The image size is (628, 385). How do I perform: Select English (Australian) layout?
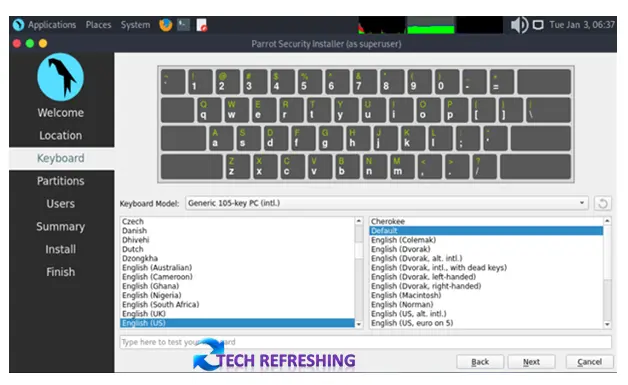coord(237,268)
